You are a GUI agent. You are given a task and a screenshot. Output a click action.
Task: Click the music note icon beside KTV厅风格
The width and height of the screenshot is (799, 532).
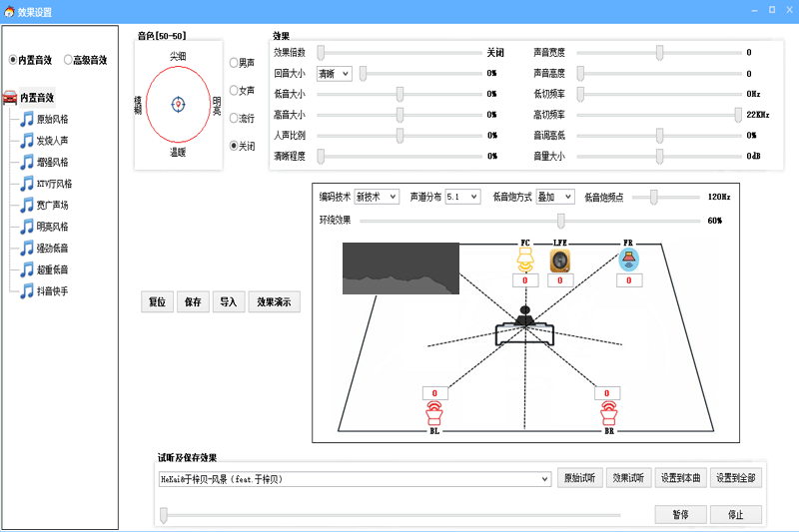coord(27,184)
